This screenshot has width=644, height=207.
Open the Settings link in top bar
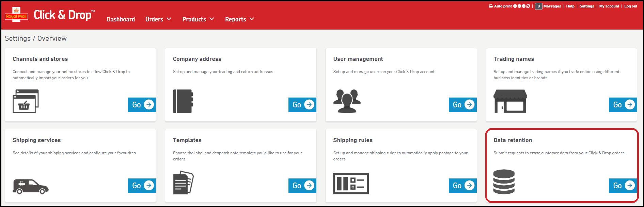tap(587, 6)
